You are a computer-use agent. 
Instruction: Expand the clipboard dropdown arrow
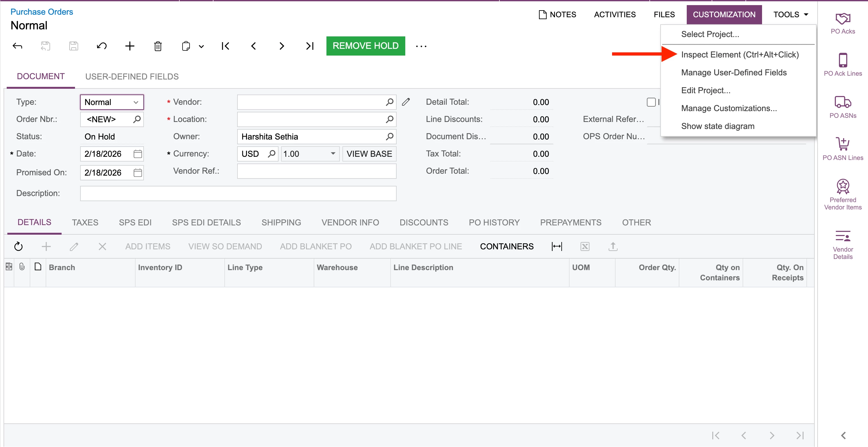pos(201,47)
